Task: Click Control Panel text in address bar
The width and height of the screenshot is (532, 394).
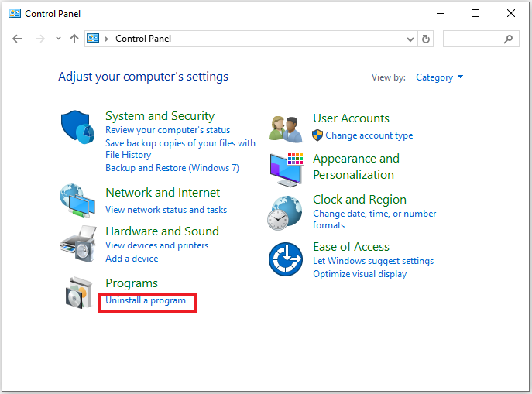Action: pyautogui.click(x=142, y=39)
